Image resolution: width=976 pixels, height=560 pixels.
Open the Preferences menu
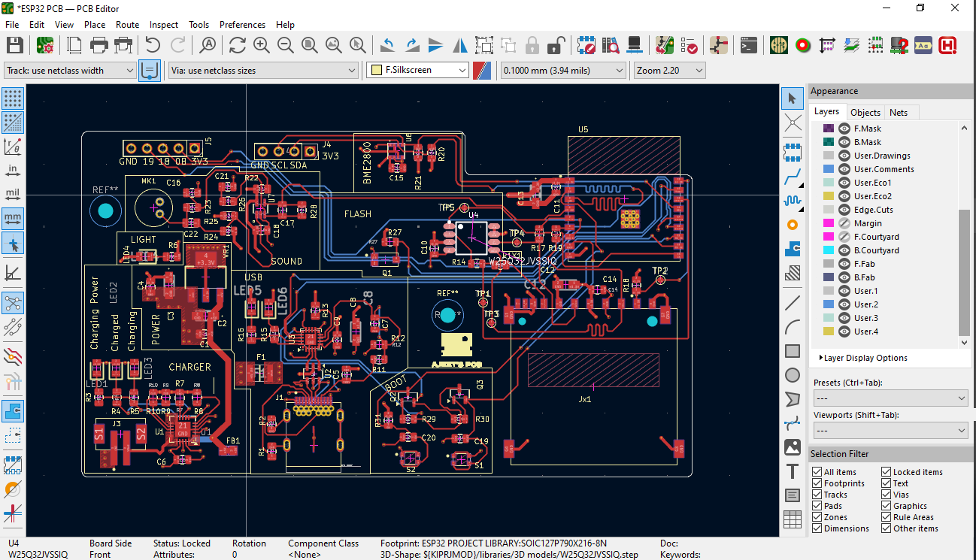tap(242, 24)
